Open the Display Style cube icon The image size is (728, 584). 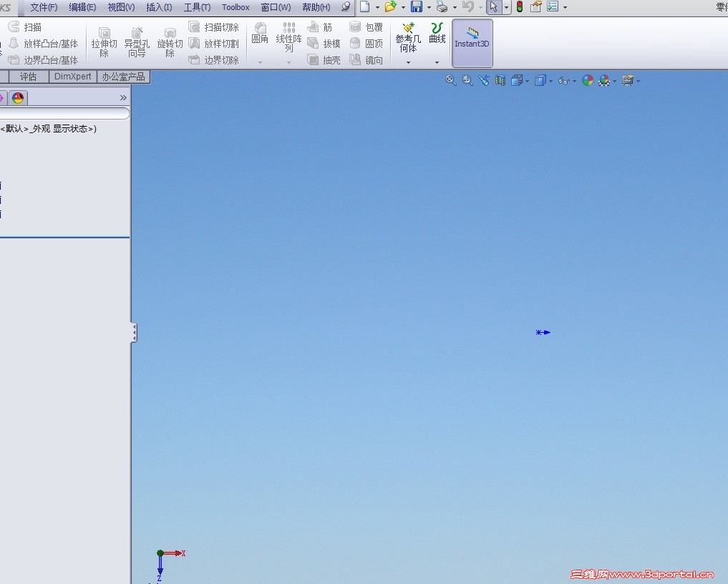pos(540,80)
